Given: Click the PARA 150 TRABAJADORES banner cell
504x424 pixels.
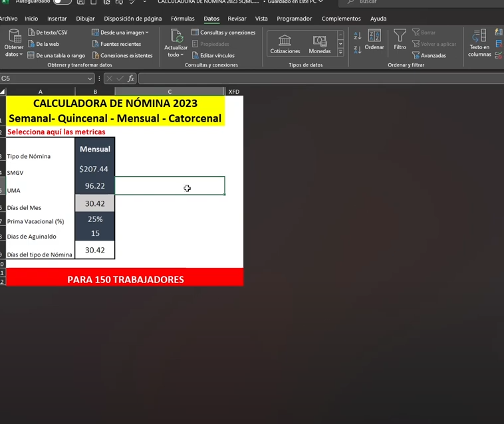Looking at the screenshot, I should [125, 277].
